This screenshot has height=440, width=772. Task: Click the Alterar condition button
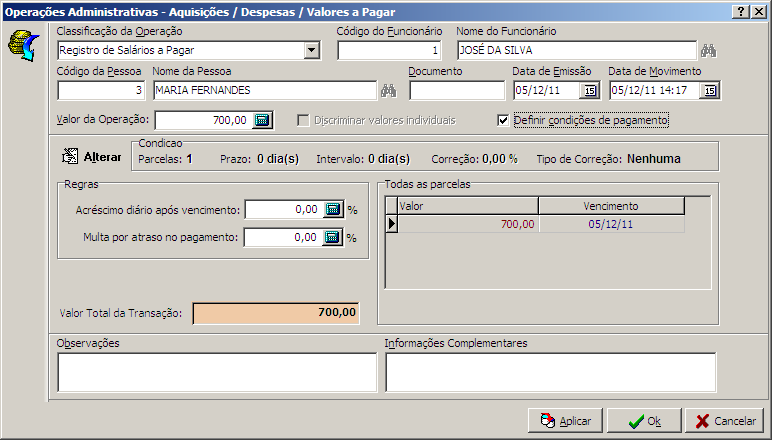[92, 157]
